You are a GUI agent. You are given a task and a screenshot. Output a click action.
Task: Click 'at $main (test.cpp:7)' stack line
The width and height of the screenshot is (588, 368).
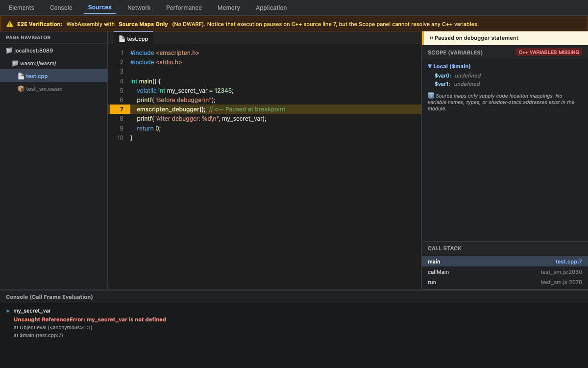[x=38, y=336]
